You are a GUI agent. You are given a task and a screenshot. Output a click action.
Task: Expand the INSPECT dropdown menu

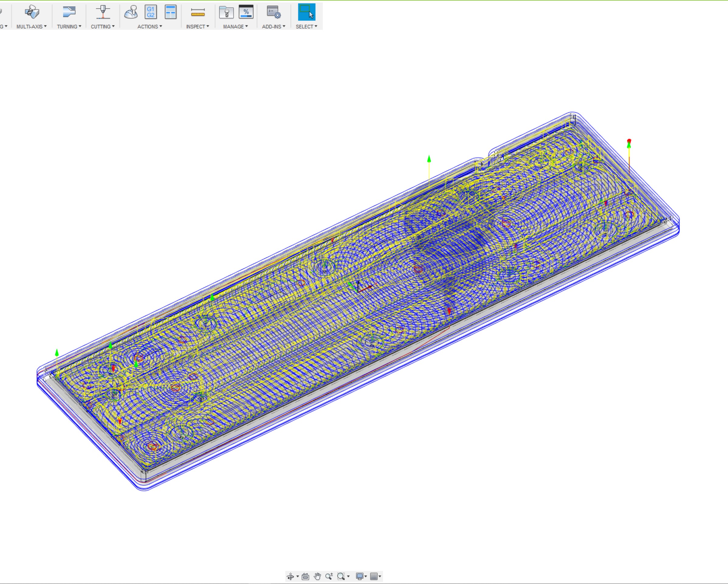[x=197, y=26]
